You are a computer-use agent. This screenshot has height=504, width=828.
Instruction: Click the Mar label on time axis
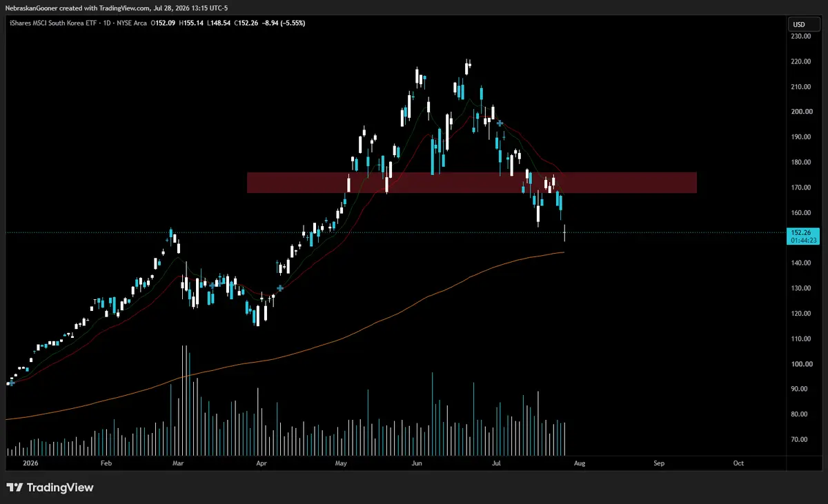pos(178,464)
